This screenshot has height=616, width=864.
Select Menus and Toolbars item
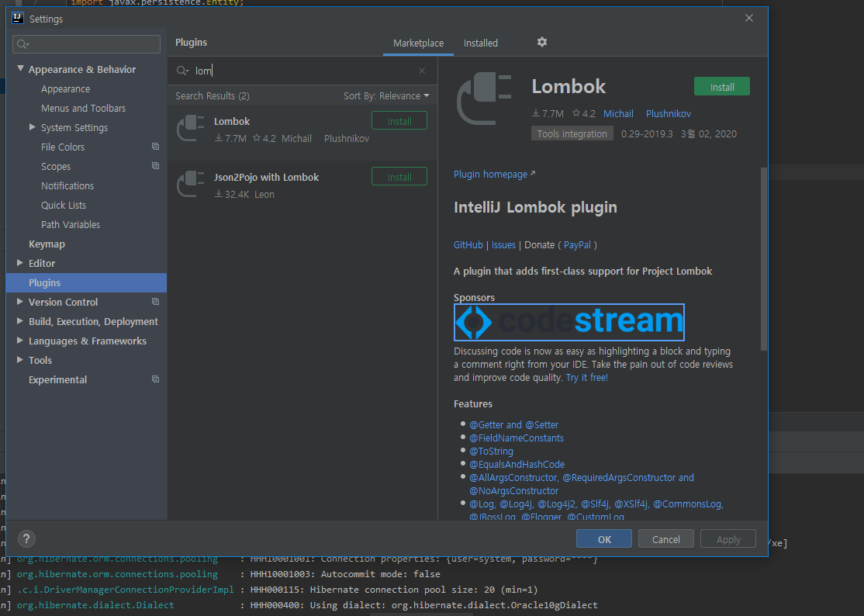[x=83, y=108]
